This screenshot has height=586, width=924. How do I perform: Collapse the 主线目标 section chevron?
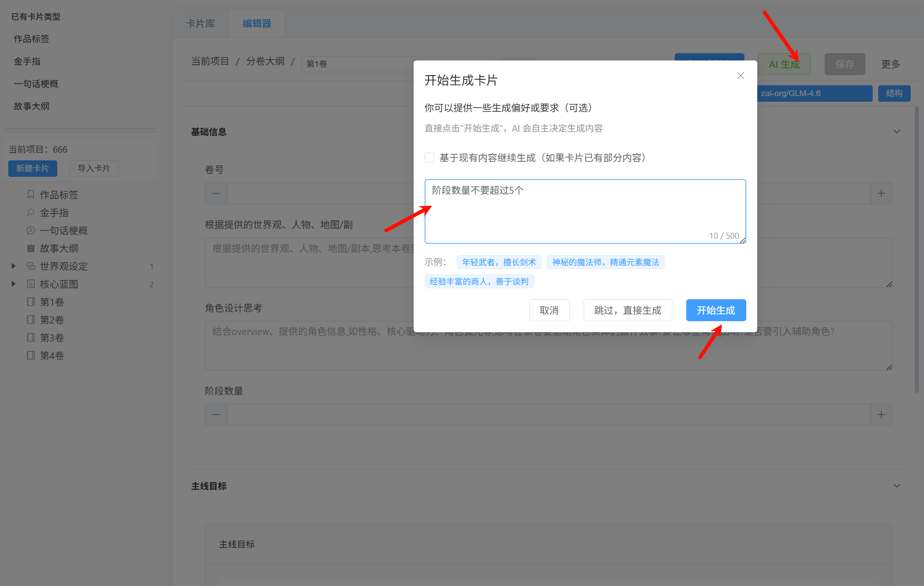click(897, 486)
